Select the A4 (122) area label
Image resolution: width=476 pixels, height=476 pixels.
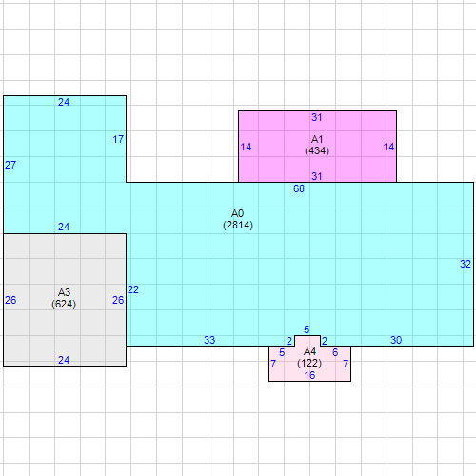(309, 357)
